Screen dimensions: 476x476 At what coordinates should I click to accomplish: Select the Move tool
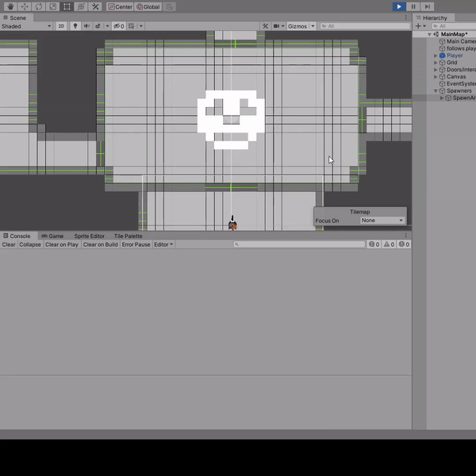(x=25, y=6)
